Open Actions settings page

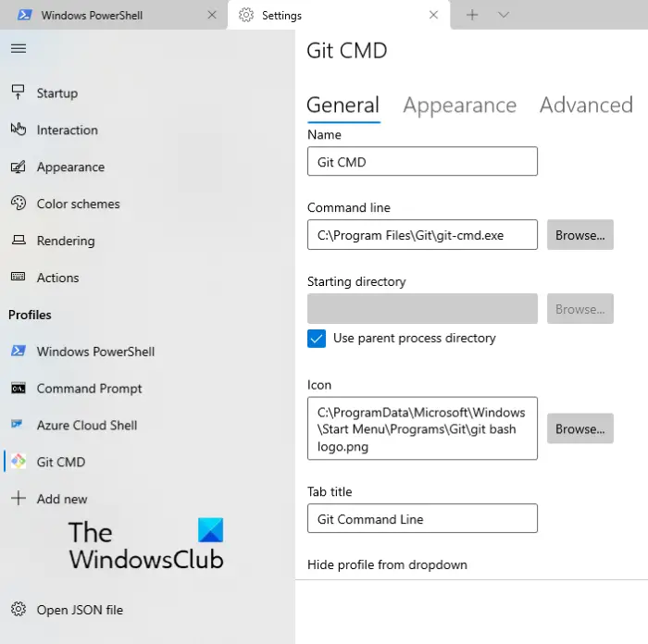pyautogui.click(x=57, y=278)
